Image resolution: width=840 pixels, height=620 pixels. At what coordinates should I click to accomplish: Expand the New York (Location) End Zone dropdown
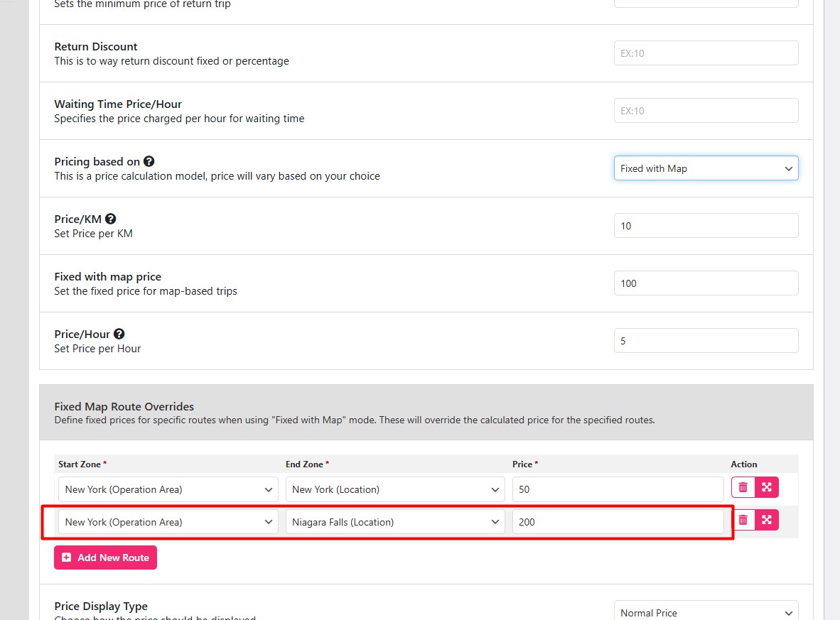click(x=394, y=489)
